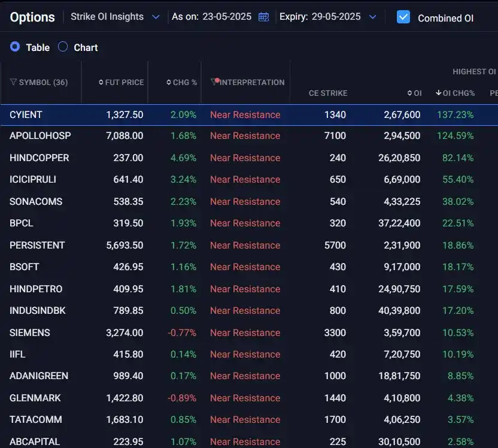The image size is (498, 448).
Task: Click IIFL CE strike 420
Action: (338, 355)
